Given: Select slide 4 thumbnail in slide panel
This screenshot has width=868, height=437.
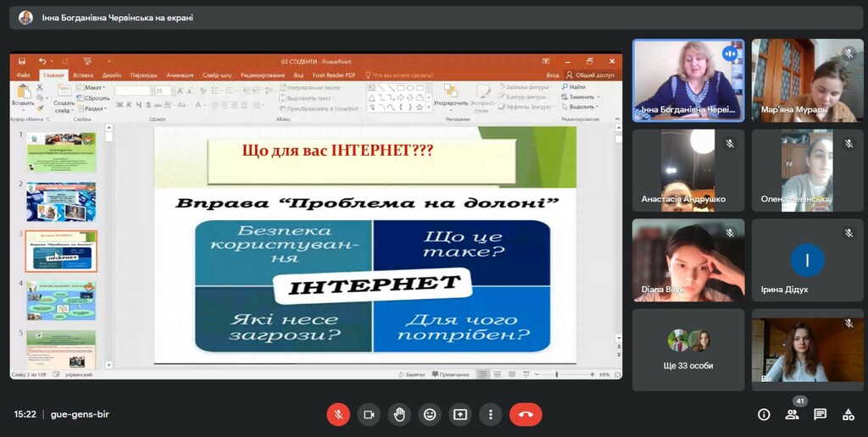Looking at the screenshot, I should click(x=61, y=301).
